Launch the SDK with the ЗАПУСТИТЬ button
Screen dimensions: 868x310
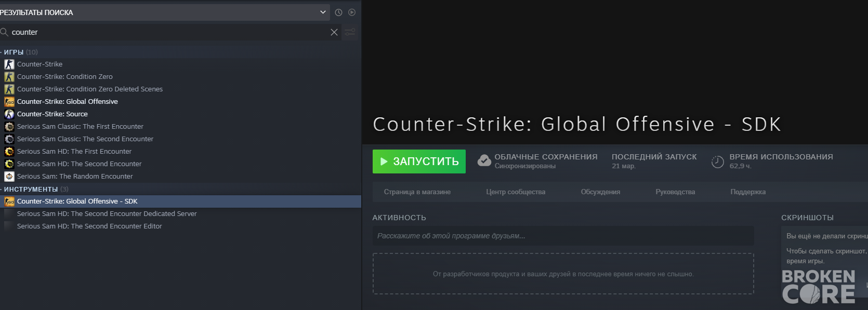pos(419,161)
